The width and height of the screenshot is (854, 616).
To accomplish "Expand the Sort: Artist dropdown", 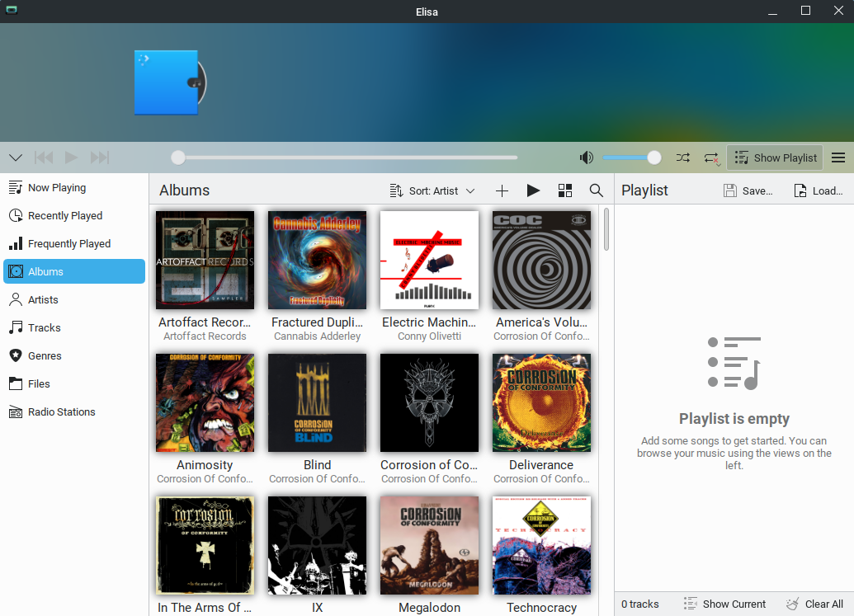I will coord(432,190).
